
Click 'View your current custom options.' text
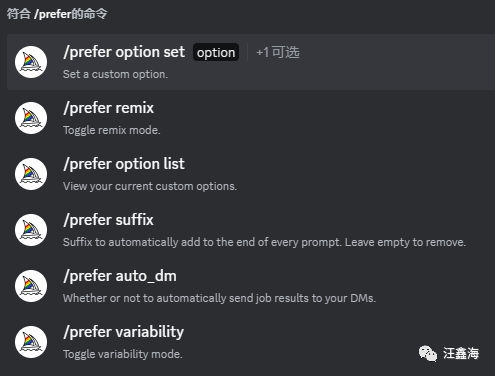pyautogui.click(x=150, y=186)
